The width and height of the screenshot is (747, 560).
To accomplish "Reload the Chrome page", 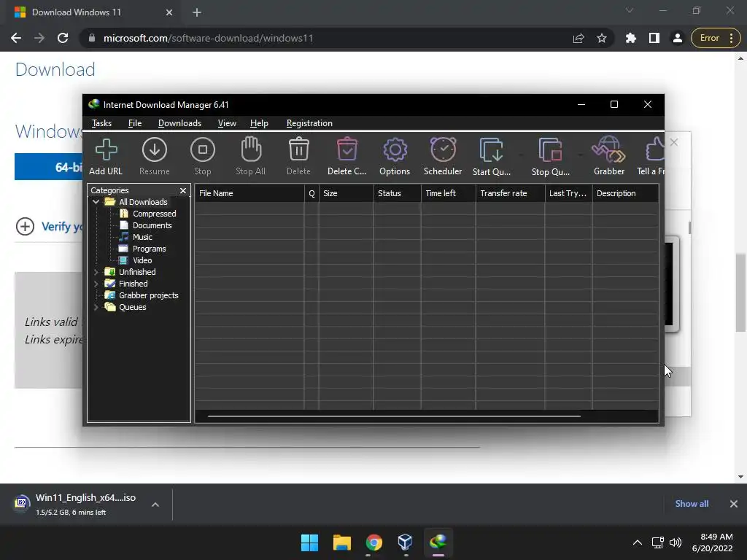I will pyautogui.click(x=63, y=38).
